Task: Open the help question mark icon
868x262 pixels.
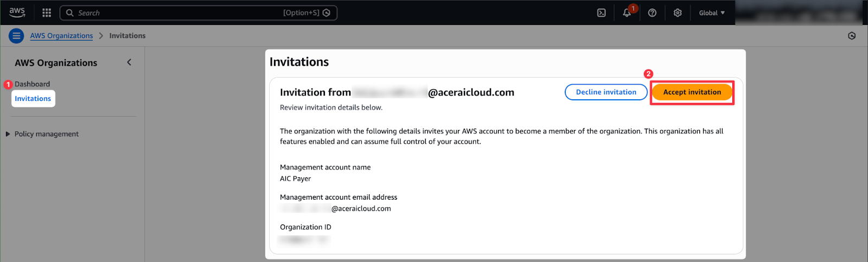Action: (x=652, y=12)
